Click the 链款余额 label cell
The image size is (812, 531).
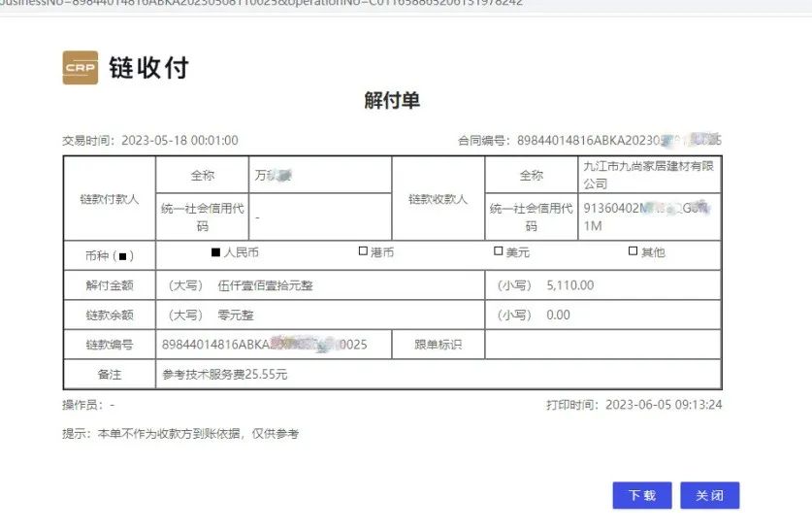click(110, 315)
